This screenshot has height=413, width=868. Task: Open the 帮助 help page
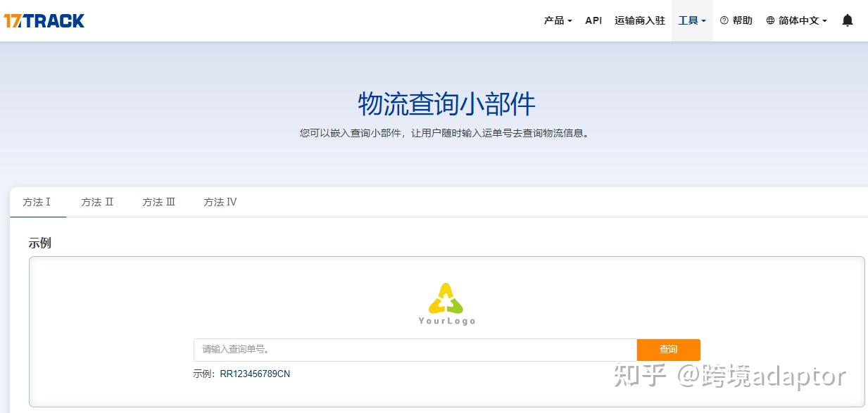[x=741, y=20]
